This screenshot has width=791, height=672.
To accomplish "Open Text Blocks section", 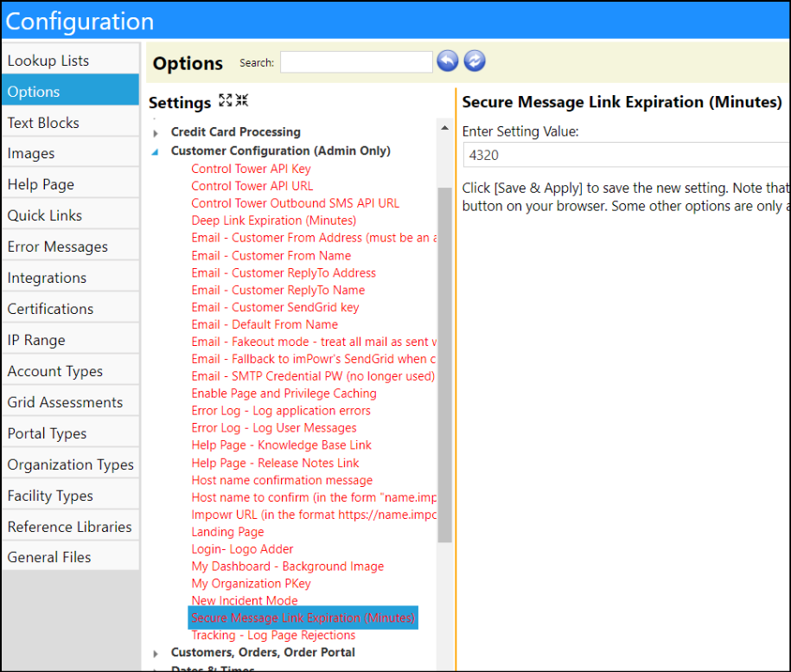I will tap(71, 123).
